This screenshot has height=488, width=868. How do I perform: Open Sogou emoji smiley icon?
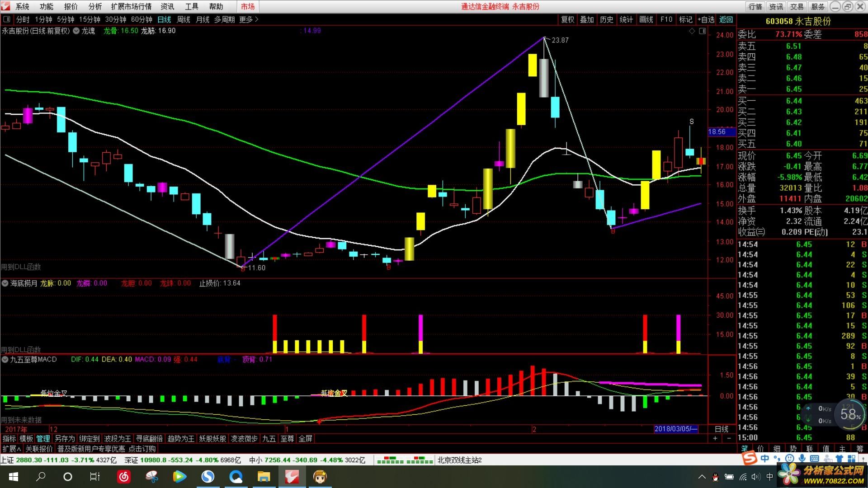tap(789, 459)
